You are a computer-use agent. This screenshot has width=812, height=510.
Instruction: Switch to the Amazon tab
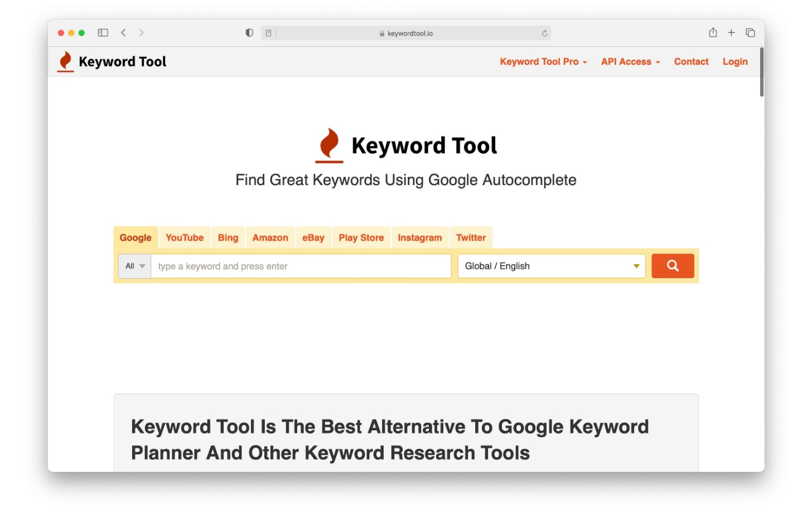coord(270,237)
